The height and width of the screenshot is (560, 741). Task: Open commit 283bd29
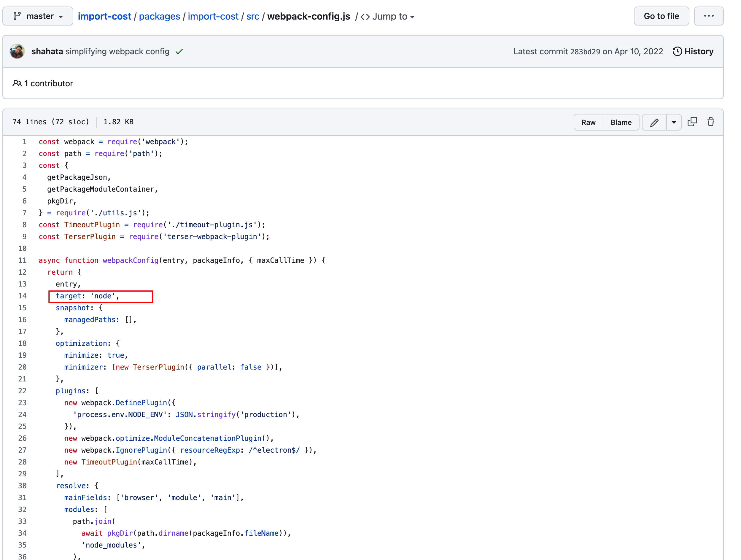(x=585, y=51)
